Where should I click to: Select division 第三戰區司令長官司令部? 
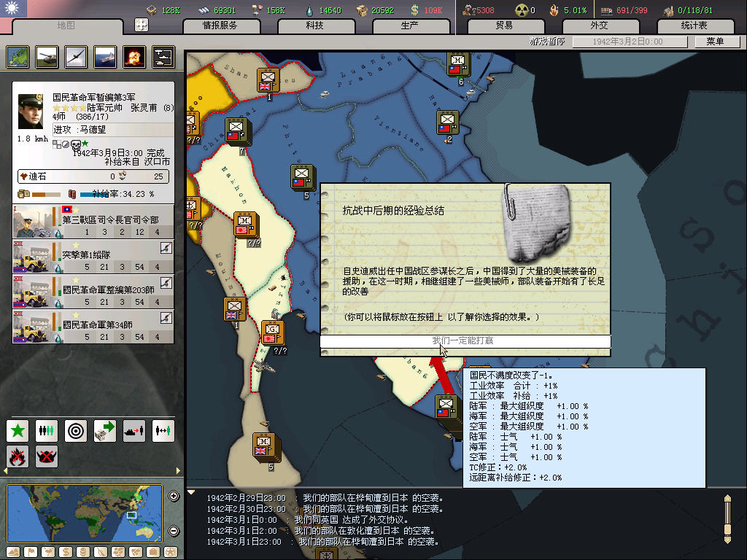93,222
